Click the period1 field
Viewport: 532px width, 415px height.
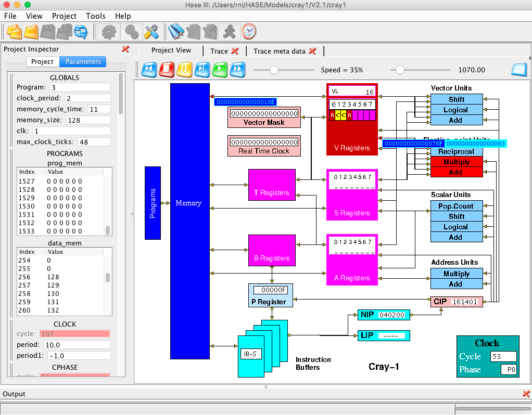point(79,355)
